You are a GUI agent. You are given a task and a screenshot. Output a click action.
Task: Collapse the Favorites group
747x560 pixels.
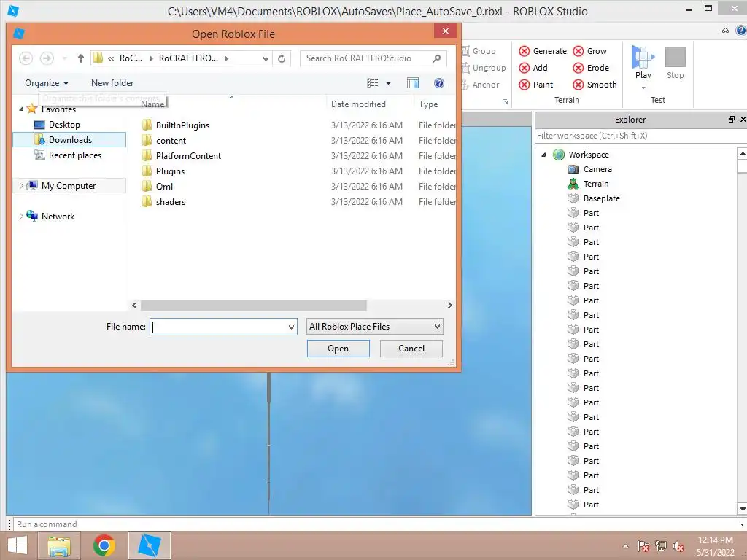tap(21, 109)
